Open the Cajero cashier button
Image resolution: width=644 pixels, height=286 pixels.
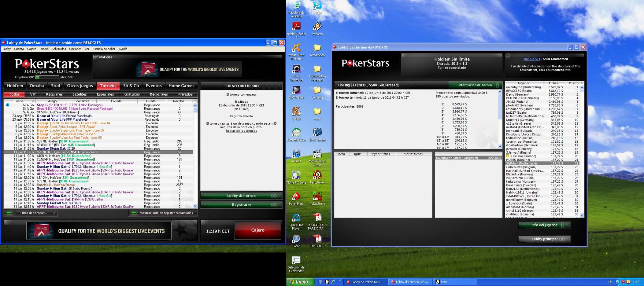click(x=258, y=230)
